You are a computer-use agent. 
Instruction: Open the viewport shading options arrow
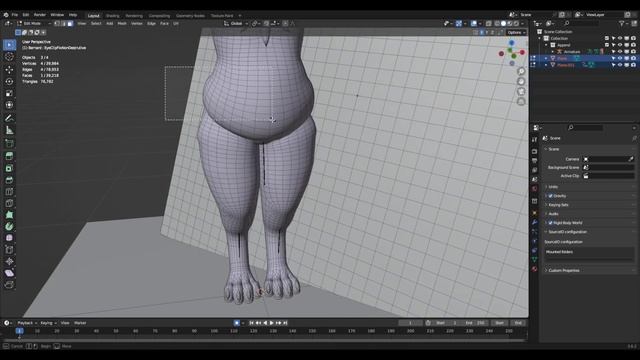pyautogui.click(x=523, y=24)
